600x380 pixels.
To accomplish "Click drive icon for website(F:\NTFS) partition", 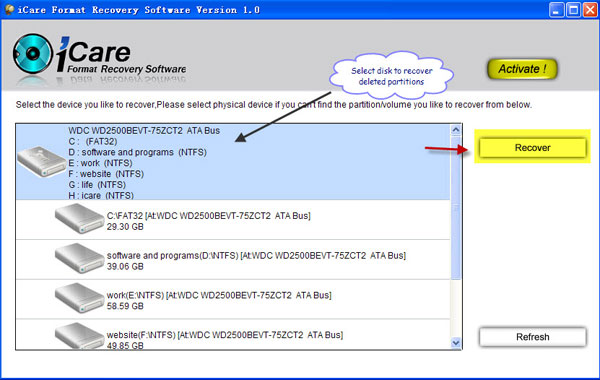I will click(79, 336).
